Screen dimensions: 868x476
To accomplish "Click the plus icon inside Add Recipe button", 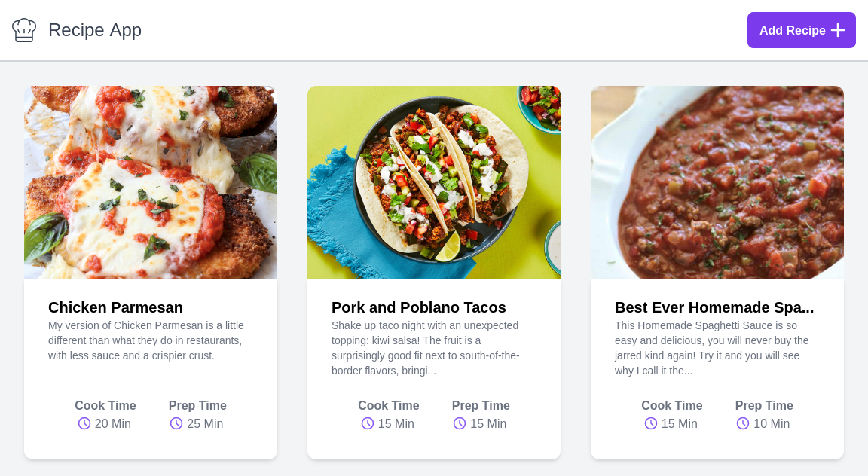I will point(838,30).
